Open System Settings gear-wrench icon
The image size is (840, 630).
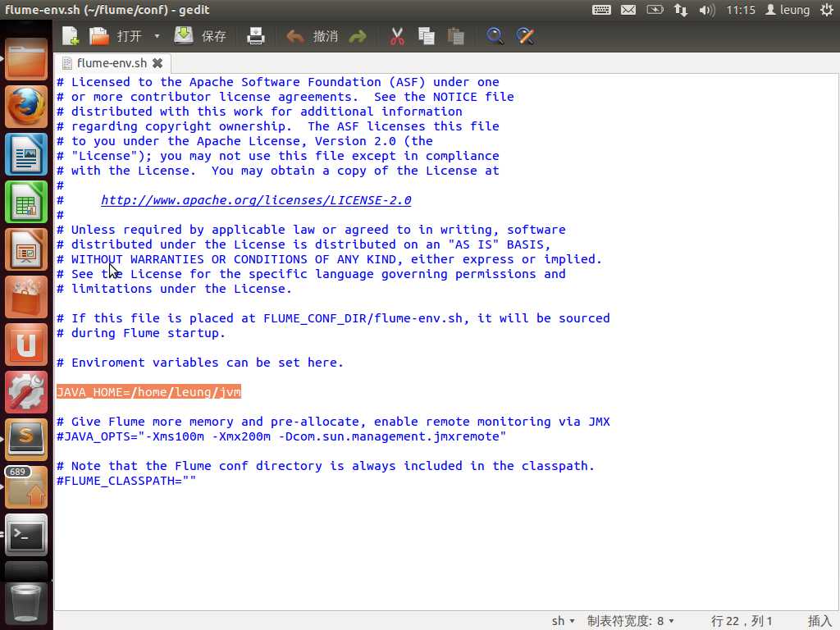(x=25, y=392)
